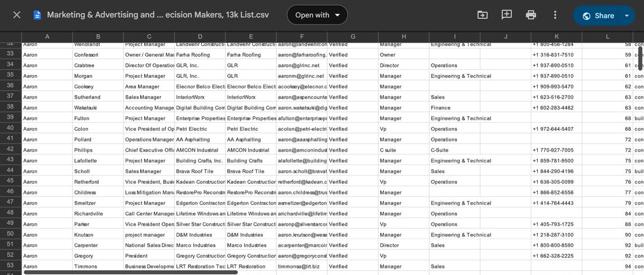Click cell 'Confessori' last name
Image resolution: width=644 pixels, height=275 pixels.
tap(98, 55)
